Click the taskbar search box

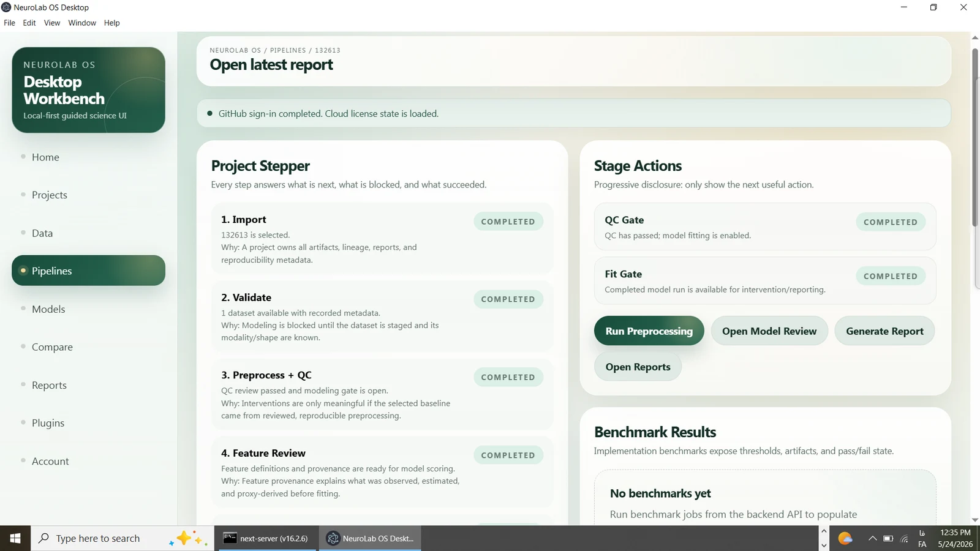point(123,538)
